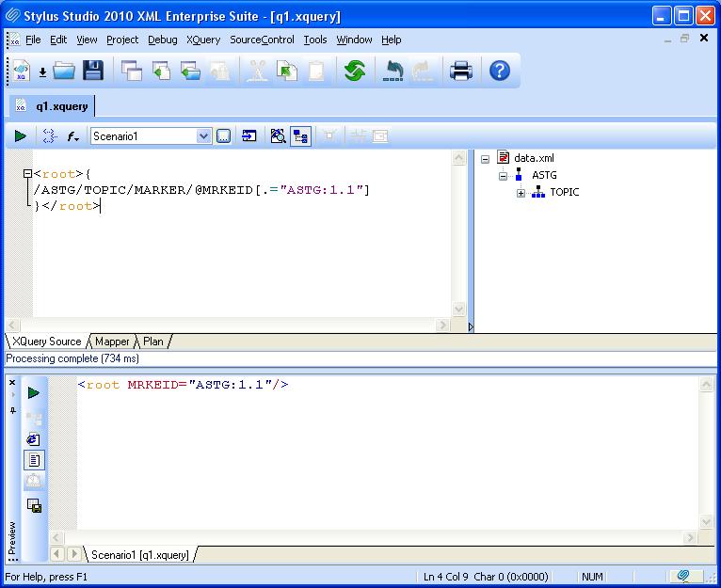The height and width of the screenshot is (588, 721).
Task: Toggle the text view button in Preview
Action: [x=34, y=461]
